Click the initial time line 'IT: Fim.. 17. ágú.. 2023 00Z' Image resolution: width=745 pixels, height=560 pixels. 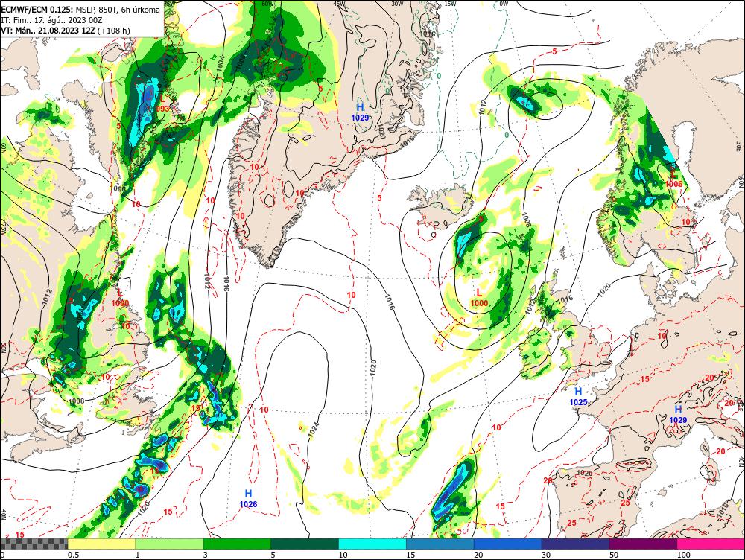tap(52, 20)
